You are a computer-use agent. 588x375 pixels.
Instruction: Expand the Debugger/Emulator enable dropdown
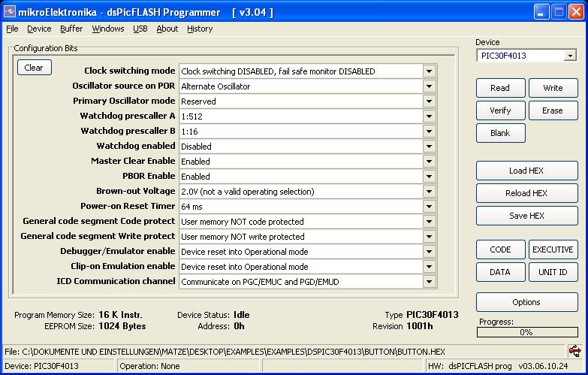coord(429,252)
